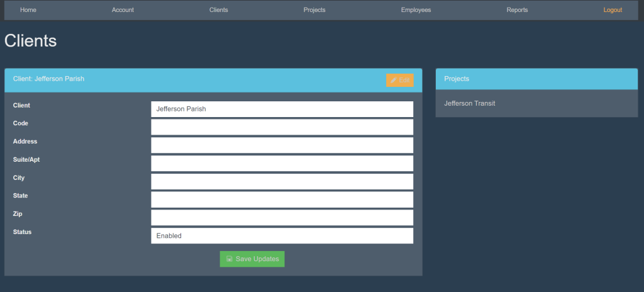Log out using the Logout link
This screenshot has width=644, height=292.
(x=613, y=10)
